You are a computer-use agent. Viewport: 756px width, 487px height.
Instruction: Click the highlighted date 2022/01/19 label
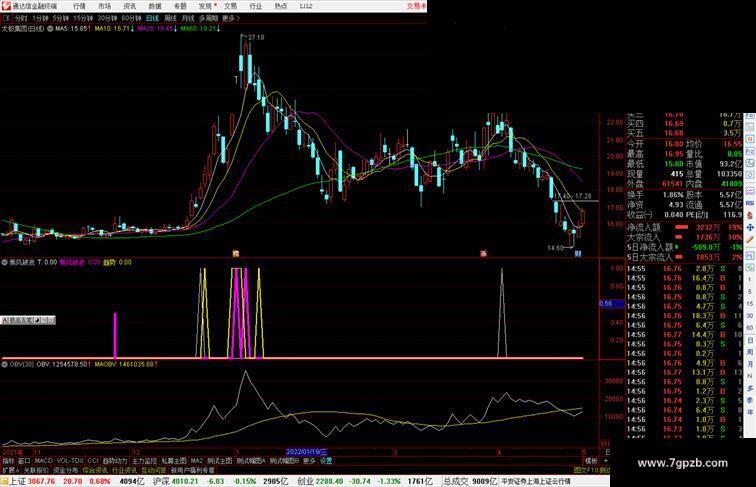[307, 452]
